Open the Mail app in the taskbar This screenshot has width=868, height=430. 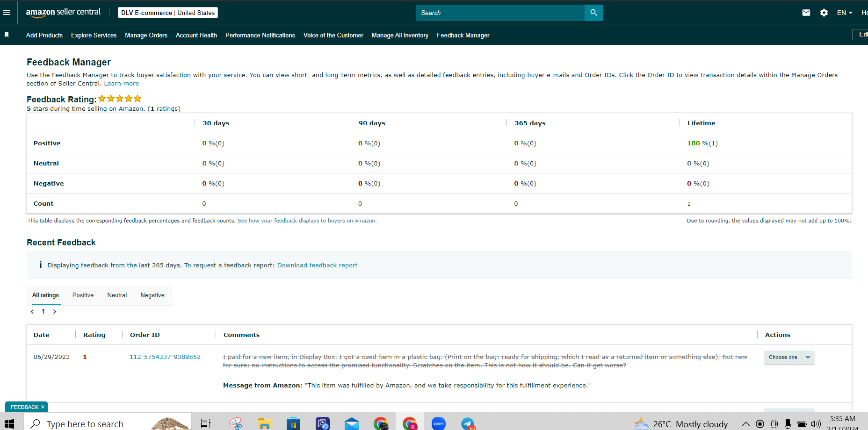(352, 424)
